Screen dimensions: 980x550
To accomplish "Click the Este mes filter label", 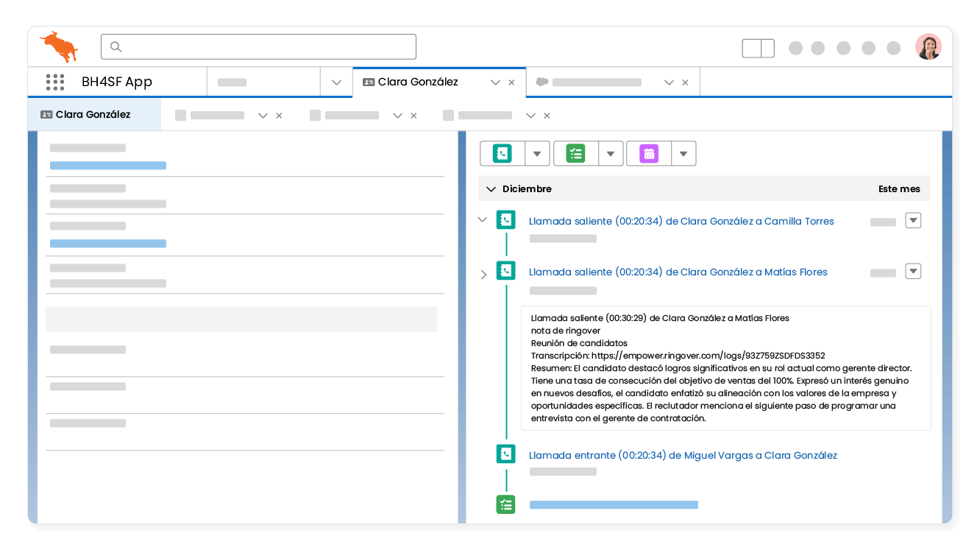I will click(x=898, y=188).
